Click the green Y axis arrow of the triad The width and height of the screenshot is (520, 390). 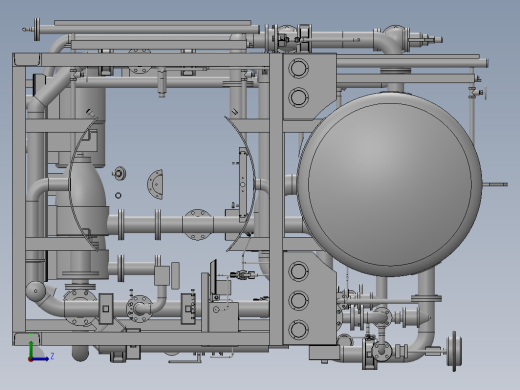coord(31,349)
